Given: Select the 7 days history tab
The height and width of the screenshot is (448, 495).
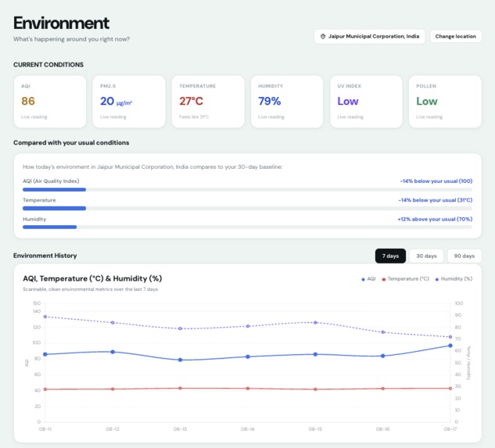Looking at the screenshot, I should (390, 256).
